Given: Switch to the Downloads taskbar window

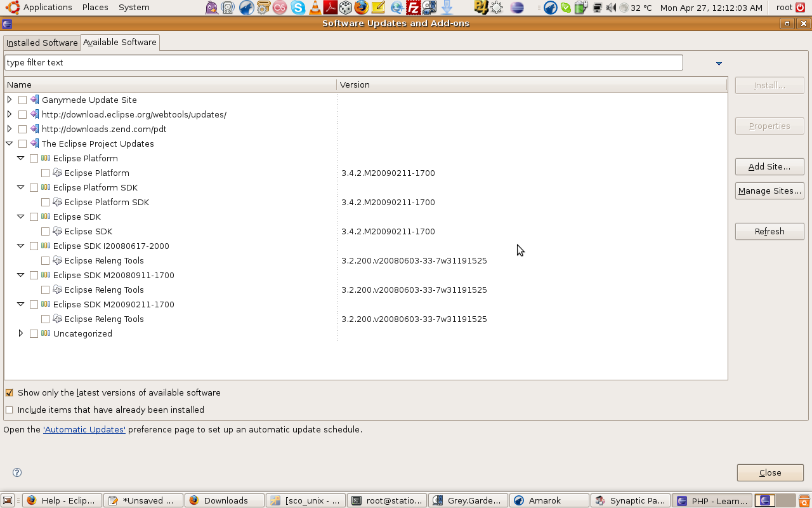Looking at the screenshot, I should (225, 500).
